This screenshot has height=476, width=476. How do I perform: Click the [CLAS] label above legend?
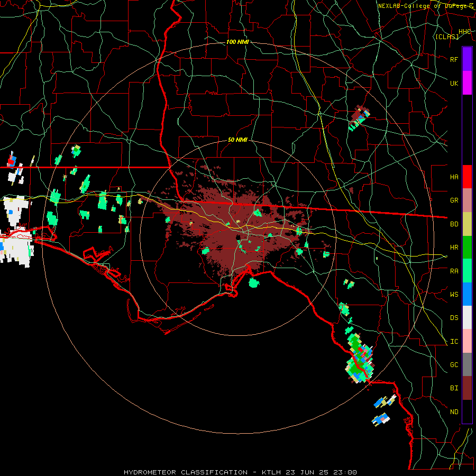click(447, 36)
